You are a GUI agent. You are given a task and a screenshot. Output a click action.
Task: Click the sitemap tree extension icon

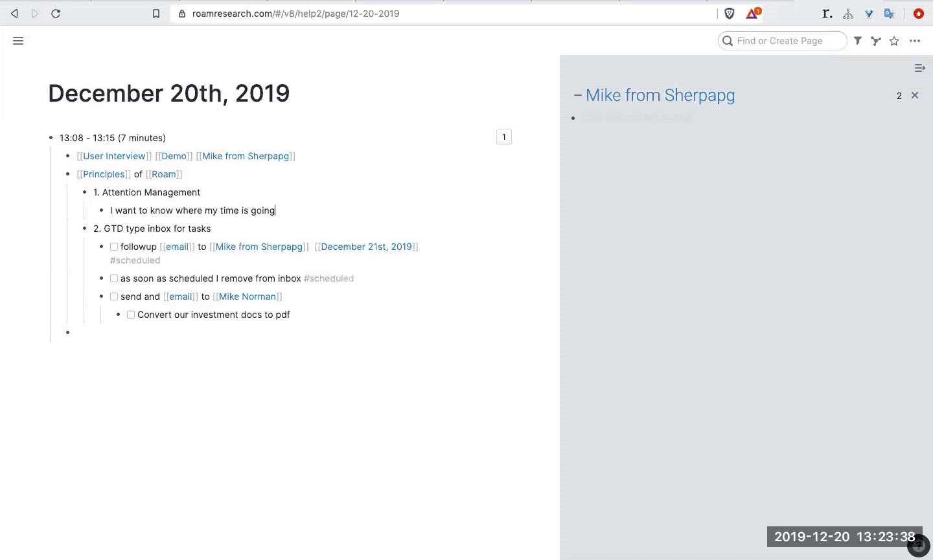pos(847,14)
